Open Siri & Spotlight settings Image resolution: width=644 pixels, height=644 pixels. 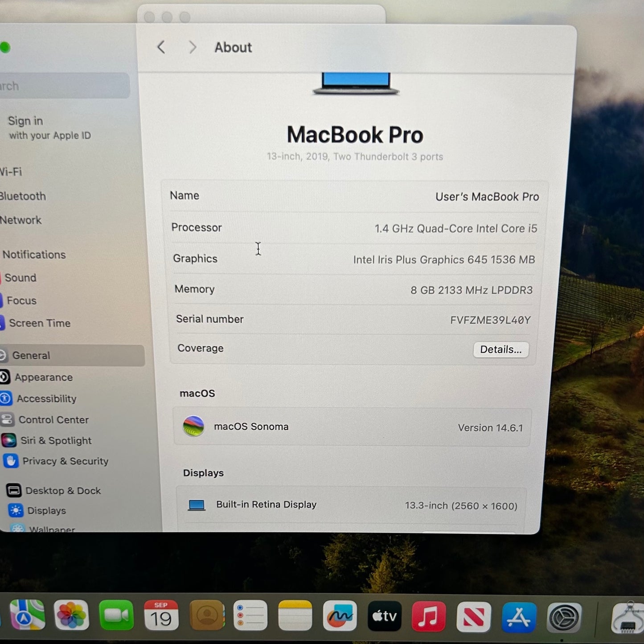coord(56,441)
